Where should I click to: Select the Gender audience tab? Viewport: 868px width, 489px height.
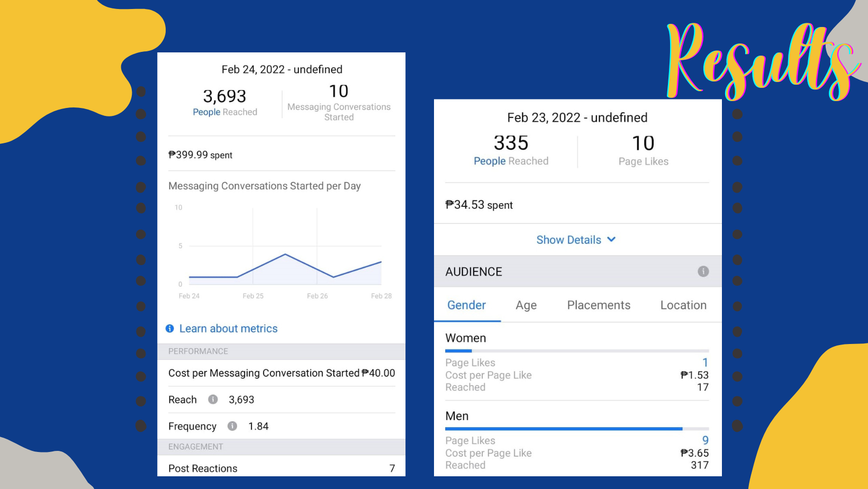tap(466, 305)
